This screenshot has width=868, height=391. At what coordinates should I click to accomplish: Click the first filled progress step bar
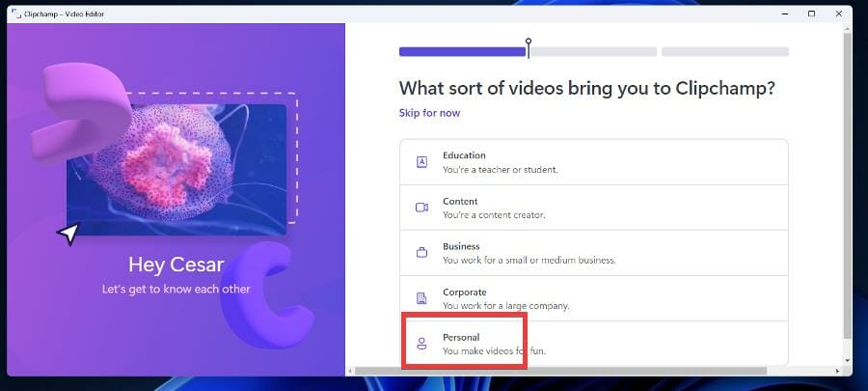tap(462, 51)
